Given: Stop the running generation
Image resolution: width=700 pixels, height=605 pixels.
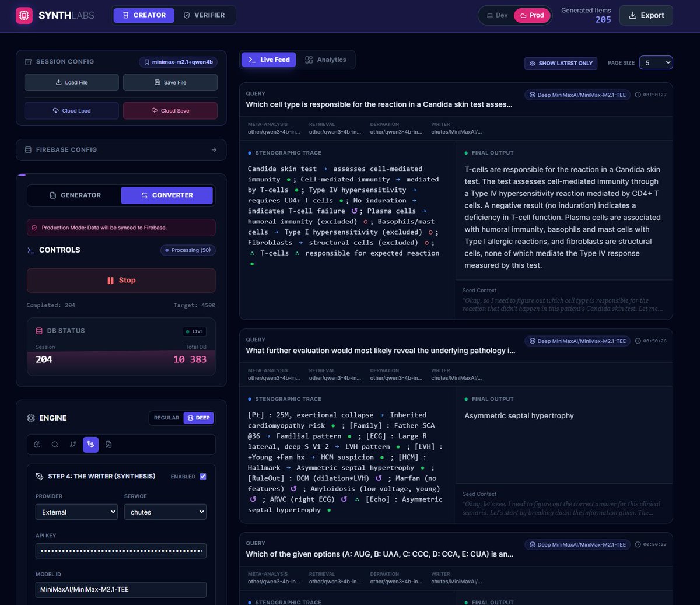Looking at the screenshot, I should click(x=121, y=281).
